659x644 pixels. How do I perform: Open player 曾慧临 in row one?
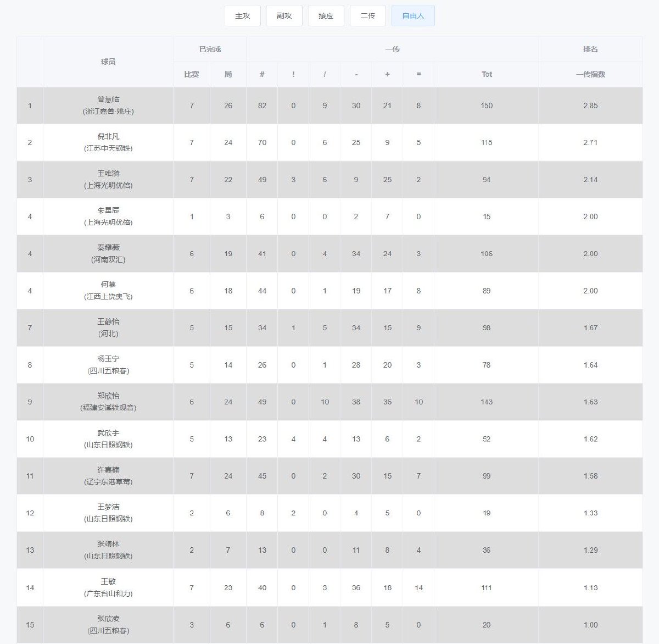(108, 99)
